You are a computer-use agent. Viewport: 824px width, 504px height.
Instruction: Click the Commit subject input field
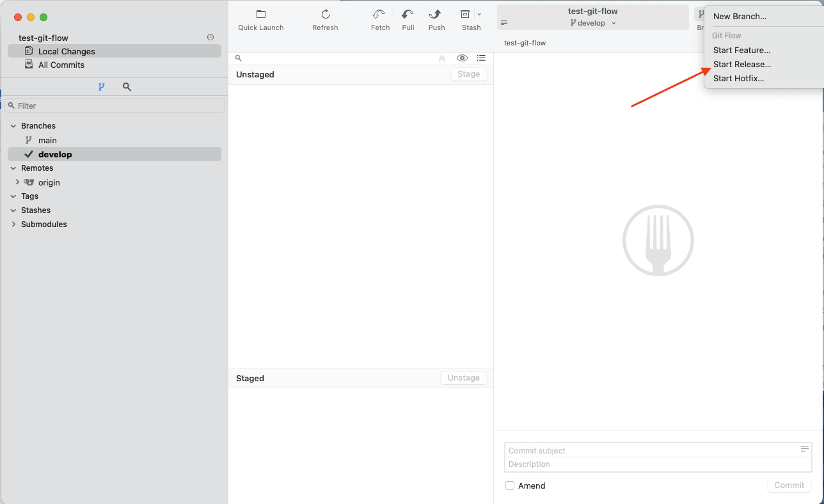point(651,450)
